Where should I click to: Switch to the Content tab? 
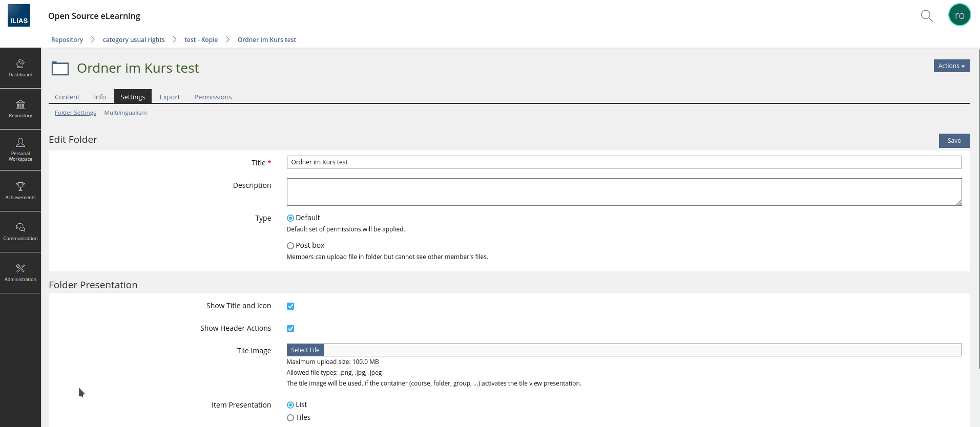pyautogui.click(x=67, y=97)
